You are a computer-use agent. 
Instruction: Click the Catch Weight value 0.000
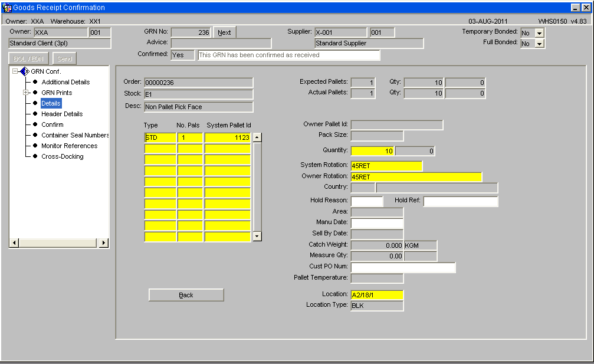coord(377,245)
